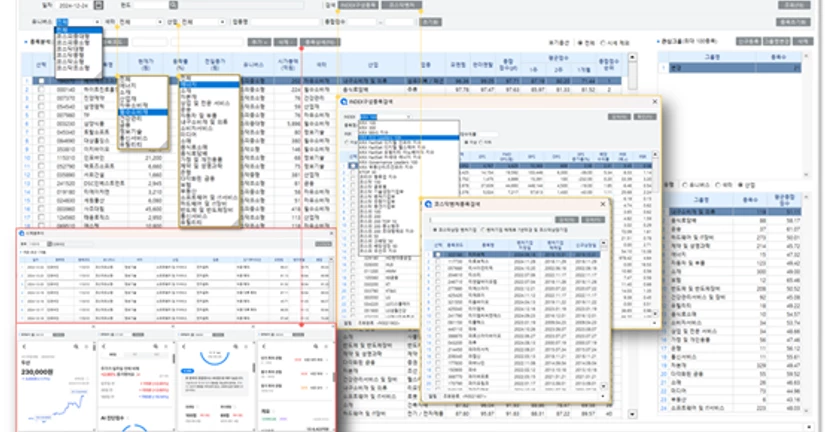Open search in the fourth mobile panel with red tags

pos(316,347)
